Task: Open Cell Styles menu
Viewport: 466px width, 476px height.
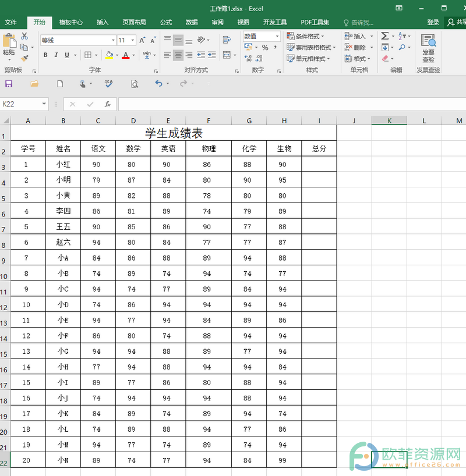Action: (308, 58)
